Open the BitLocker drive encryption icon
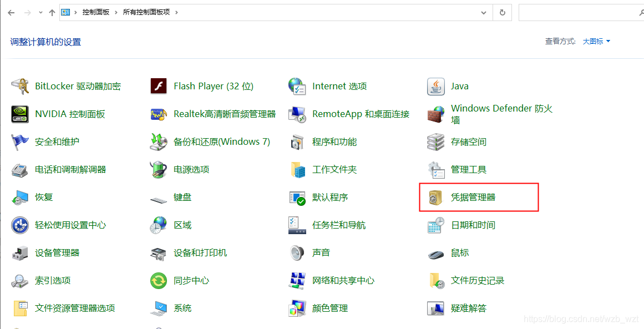 click(20, 86)
